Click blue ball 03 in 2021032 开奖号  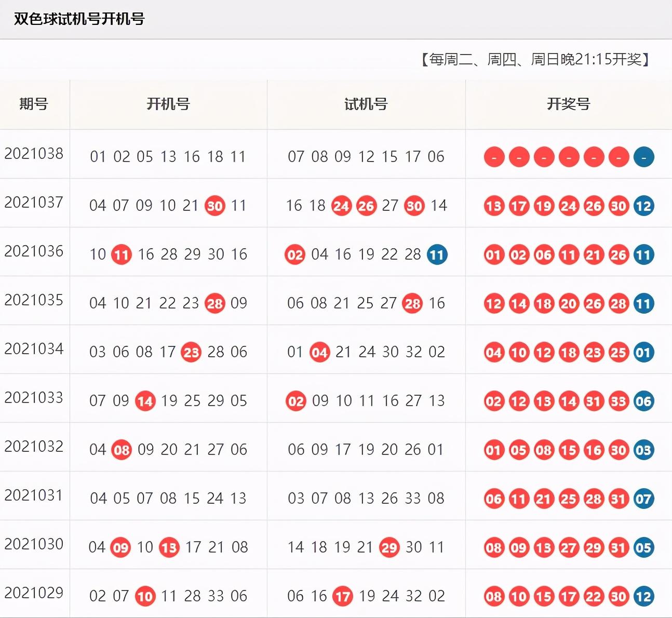pyautogui.click(x=643, y=450)
